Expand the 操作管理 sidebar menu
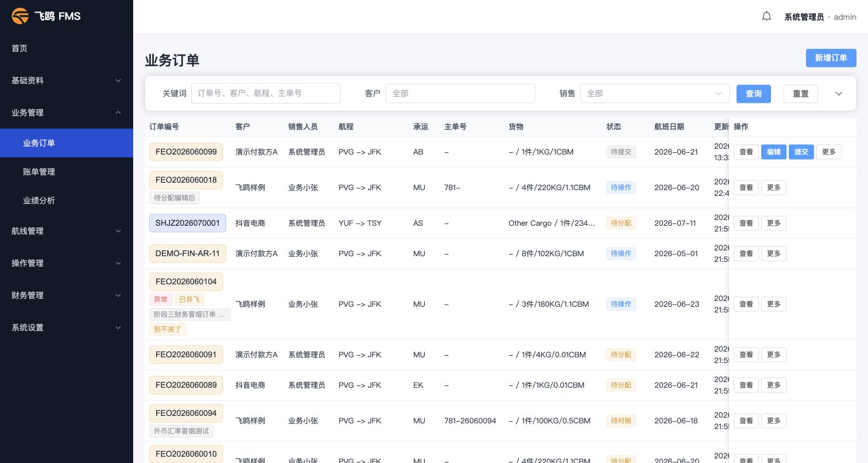Screen dimensions: 868x463 click(67, 263)
